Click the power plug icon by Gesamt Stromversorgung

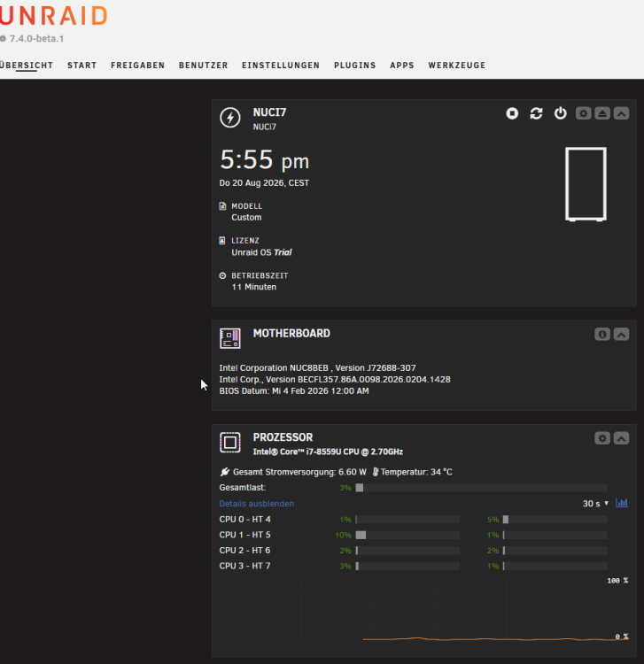click(x=224, y=472)
